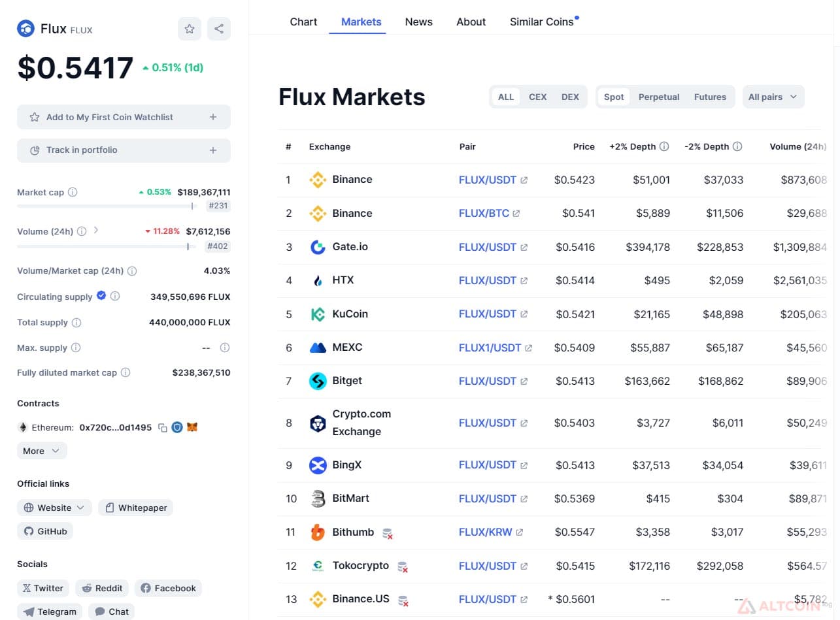Viewport: 840px width, 620px height.
Task: Open the FLUX/KRW pair on Bithumb
Action: tap(486, 532)
